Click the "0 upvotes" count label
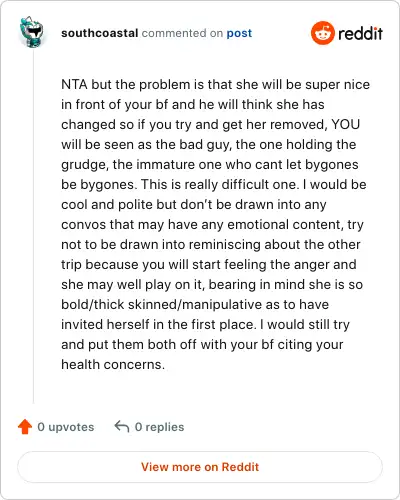Image resolution: width=400 pixels, height=500 pixels. pos(66,427)
